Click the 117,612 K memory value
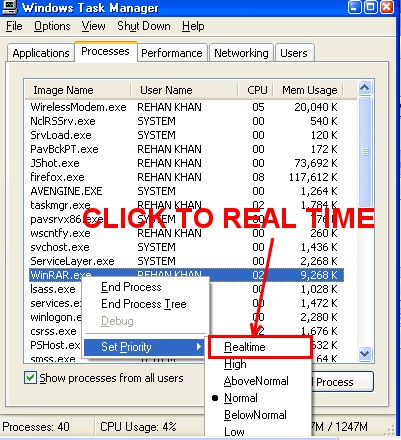This screenshot has height=440, width=401. (x=313, y=177)
